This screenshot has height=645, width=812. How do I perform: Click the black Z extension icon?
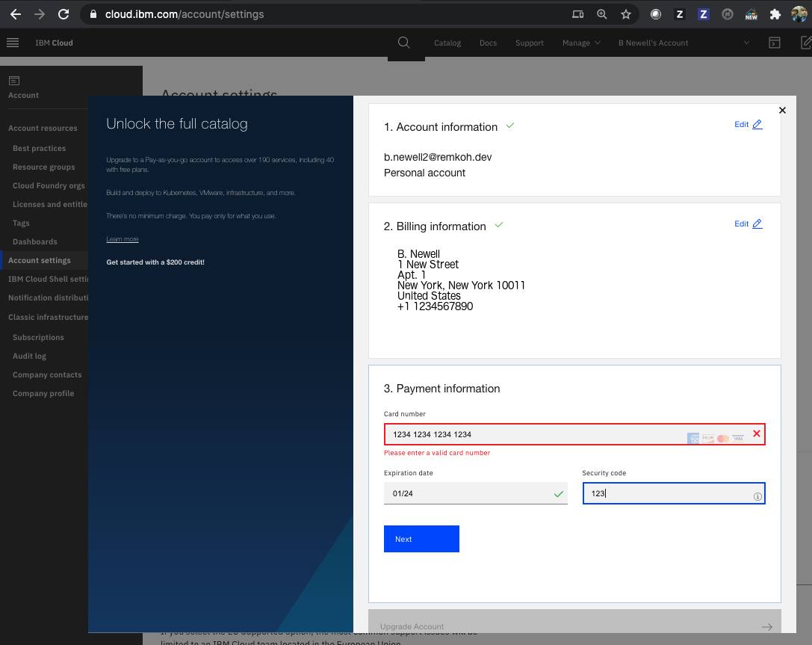coord(680,14)
